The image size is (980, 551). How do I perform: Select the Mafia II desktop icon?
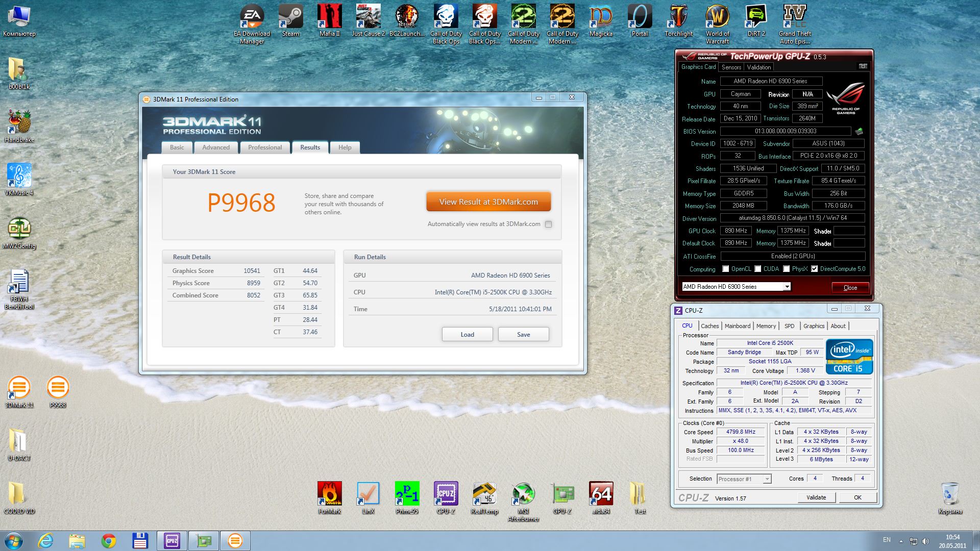[329, 20]
